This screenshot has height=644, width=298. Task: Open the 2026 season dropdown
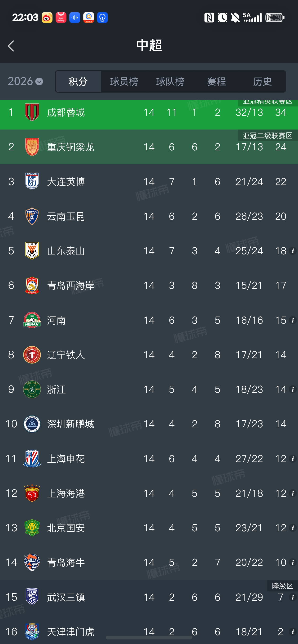[26, 81]
